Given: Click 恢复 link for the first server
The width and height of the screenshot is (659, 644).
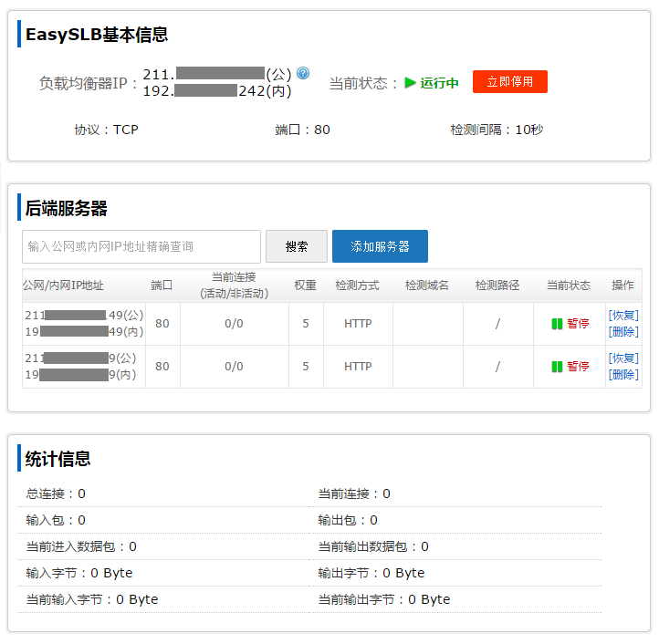Looking at the screenshot, I should (x=623, y=316).
